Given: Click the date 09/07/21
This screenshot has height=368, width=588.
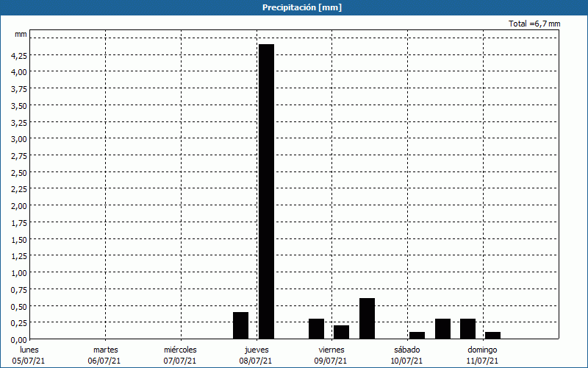Looking at the screenshot, I should click(331, 361).
